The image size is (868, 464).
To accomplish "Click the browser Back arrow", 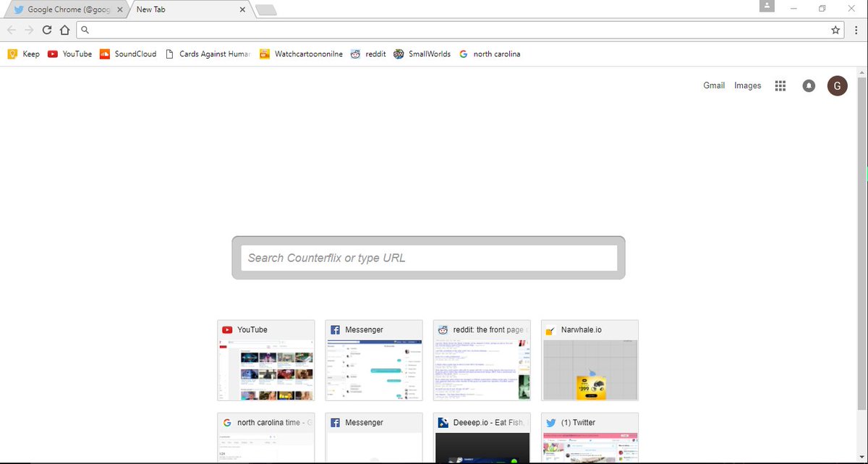I will coord(11,30).
